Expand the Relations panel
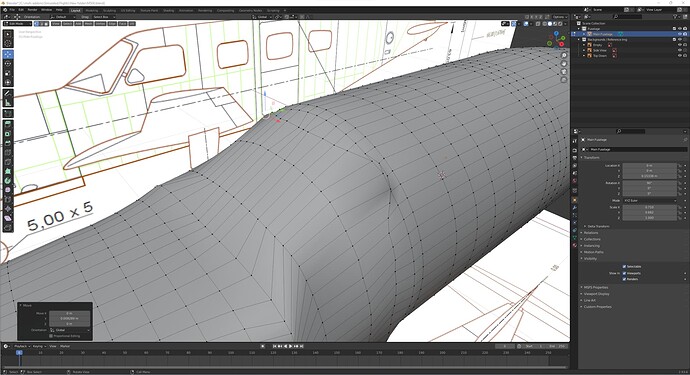Screen dimensions: 690x375 590,233
